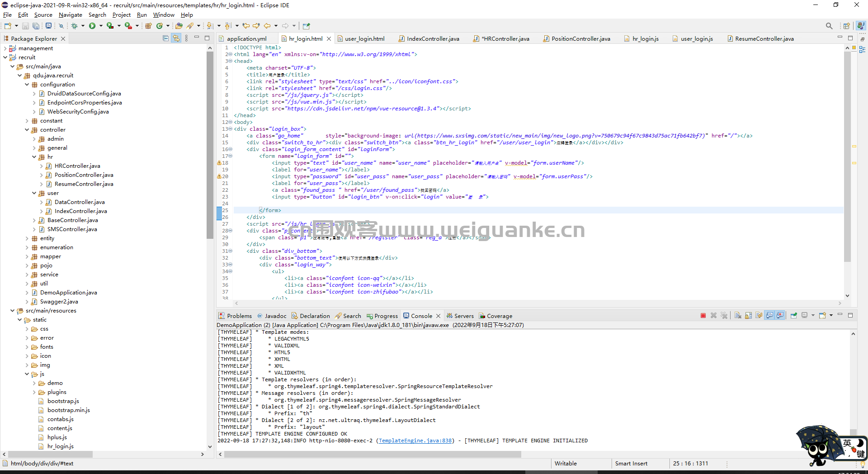The width and height of the screenshot is (868, 474).
Task: Click the Clear Console icon
Action: pyautogui.click(x=738, y=316)
